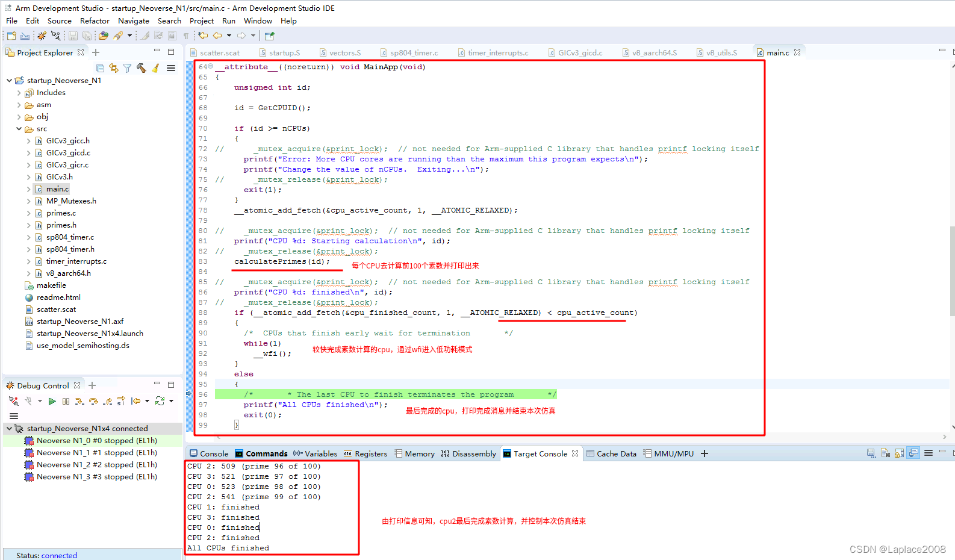The image size is (955, 560).
Task: Click the Pin Editor toolbar icon
Action: tap(269, 36)
